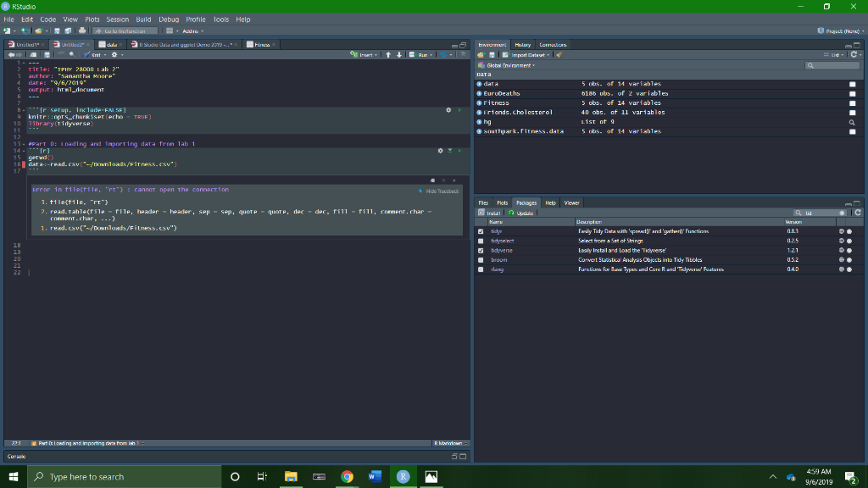
Task: Click the Install packages button
Action: pos(489,213)
